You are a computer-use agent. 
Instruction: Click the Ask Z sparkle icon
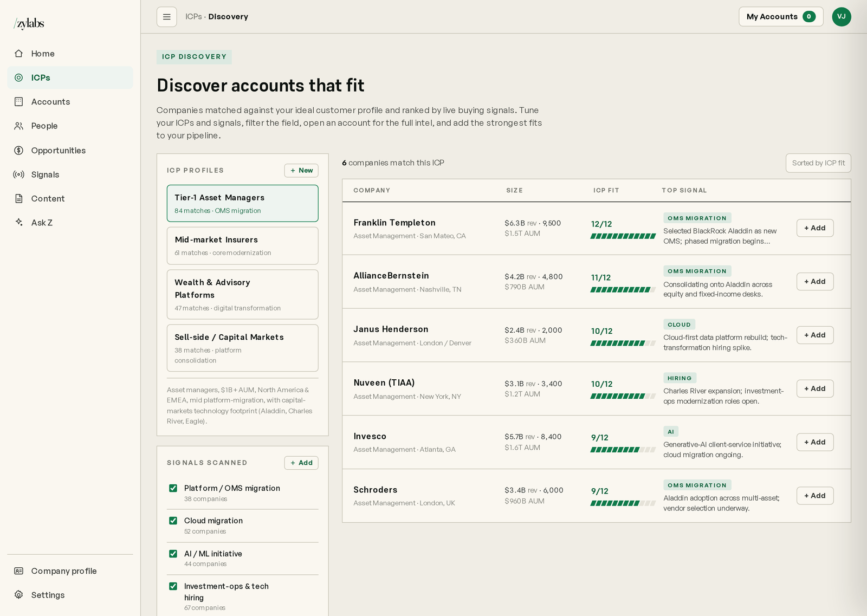19,222
